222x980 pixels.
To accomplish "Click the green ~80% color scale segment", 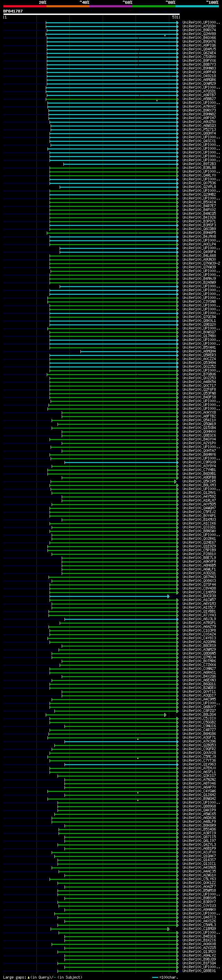I will (x=154, y=6).
